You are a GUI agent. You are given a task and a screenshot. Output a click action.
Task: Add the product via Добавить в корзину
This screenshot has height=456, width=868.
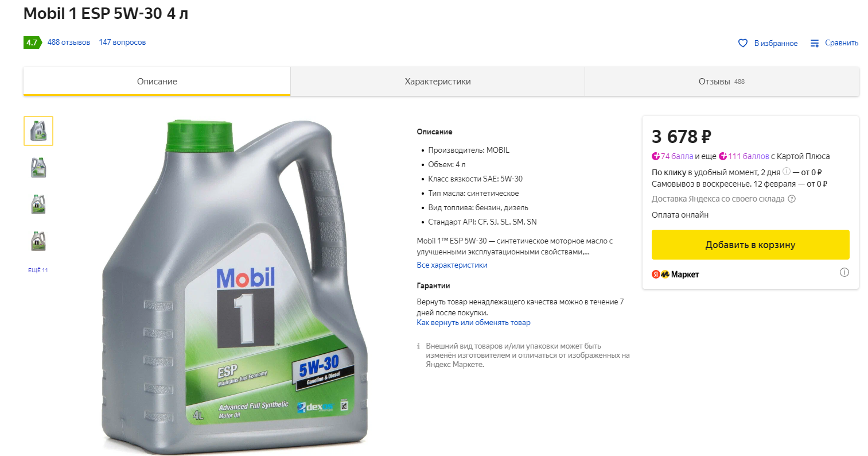[750, 245]
